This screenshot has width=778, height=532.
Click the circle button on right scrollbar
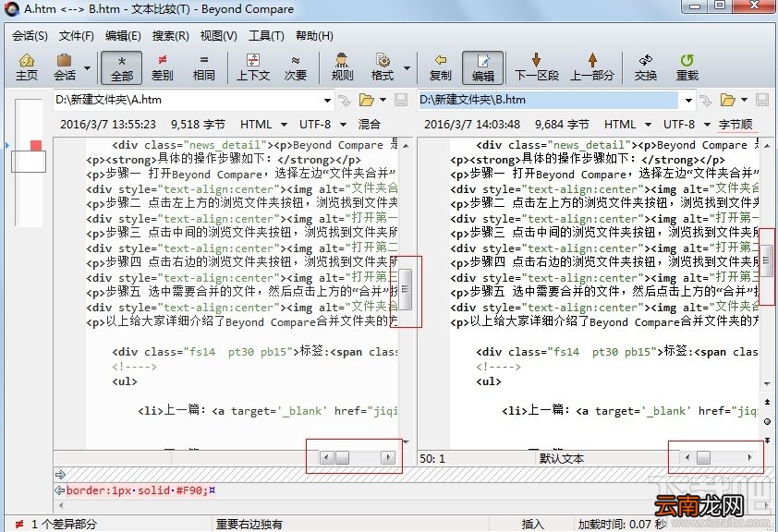click(x=767, y=421)
